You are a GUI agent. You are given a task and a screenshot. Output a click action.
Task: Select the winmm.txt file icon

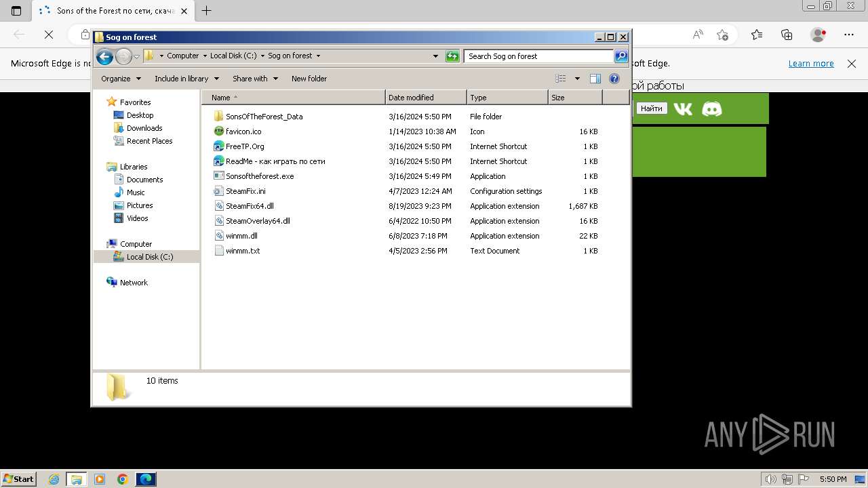pos(218,251)
